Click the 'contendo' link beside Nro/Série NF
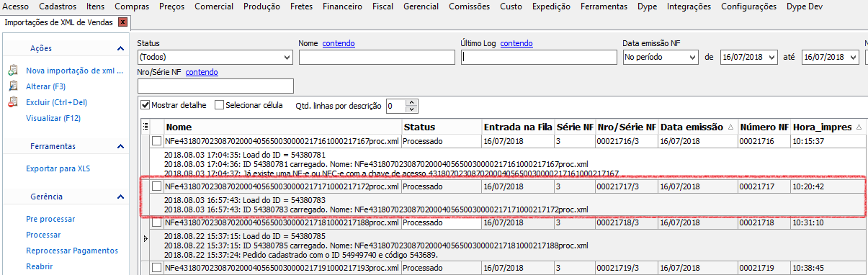This screenshot has width=868, height=275. point(202,72)
